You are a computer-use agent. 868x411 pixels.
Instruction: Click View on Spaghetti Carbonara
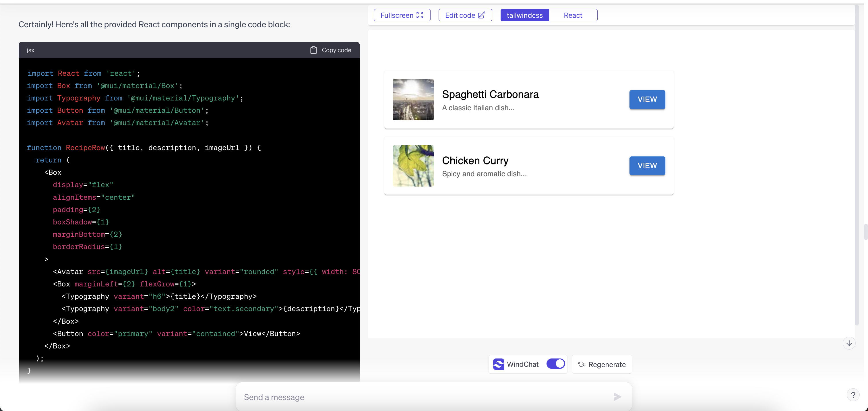647,99
